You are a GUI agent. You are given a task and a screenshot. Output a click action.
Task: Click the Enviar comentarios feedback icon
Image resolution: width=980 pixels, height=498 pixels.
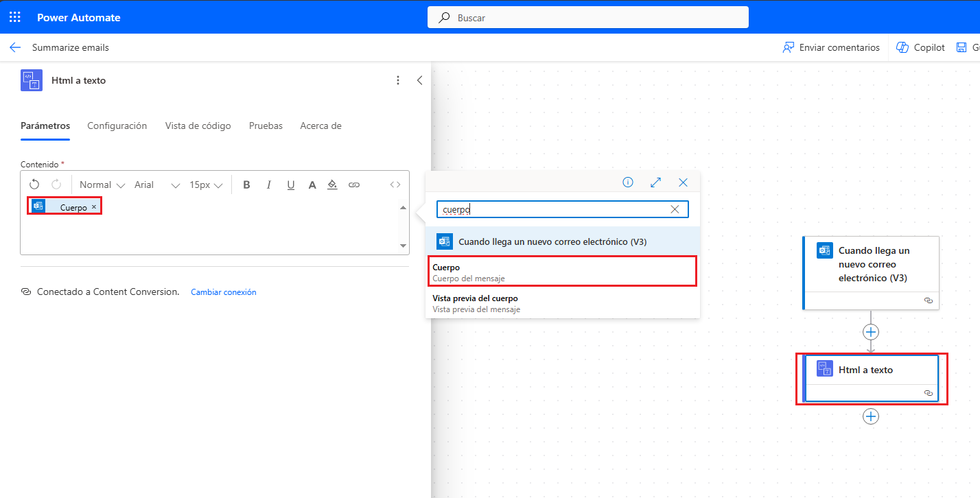pyautogui.click(x=789, y=47)
